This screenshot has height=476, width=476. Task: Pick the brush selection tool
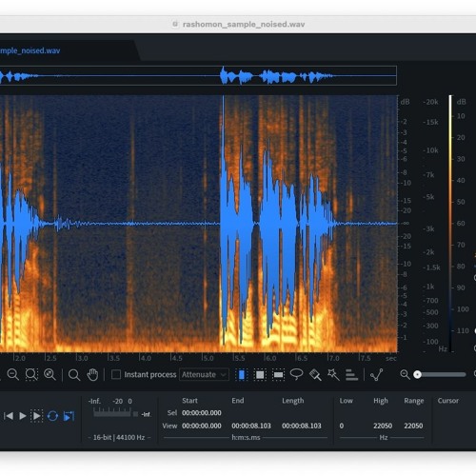click(x=315, y=375)
